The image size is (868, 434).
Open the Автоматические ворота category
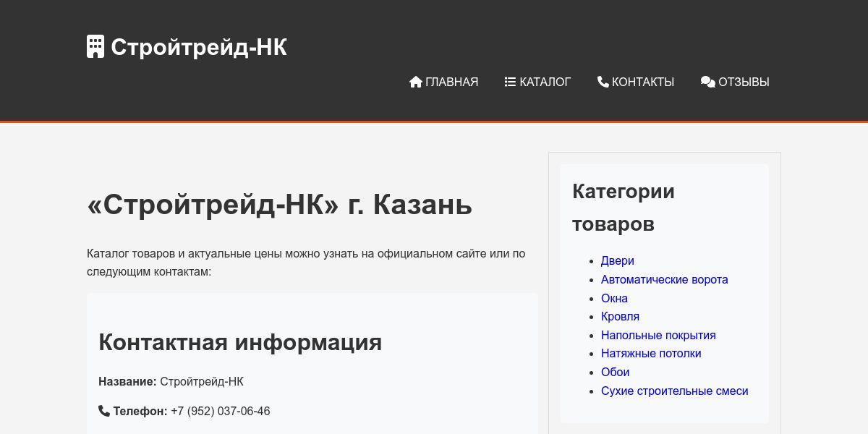(x=665, y=279)
